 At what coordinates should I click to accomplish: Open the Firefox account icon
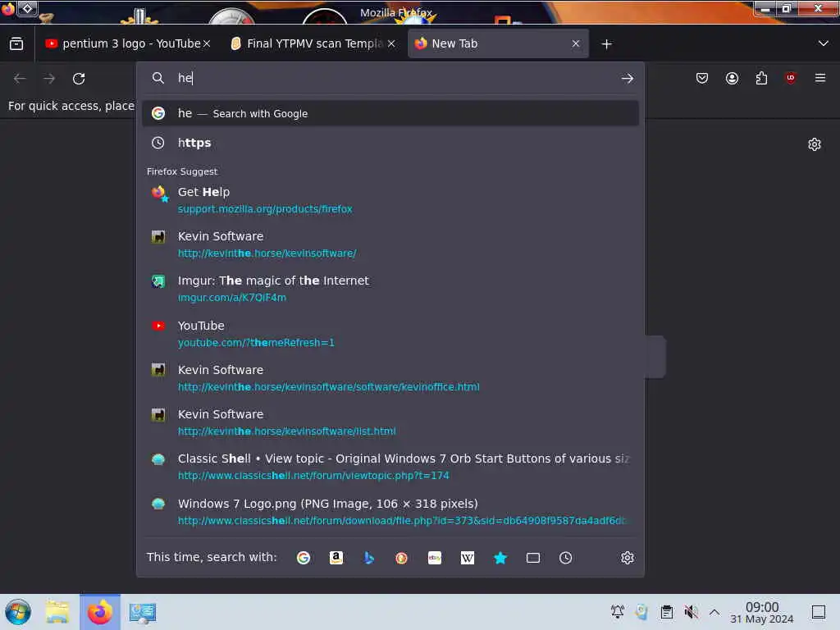732,79
